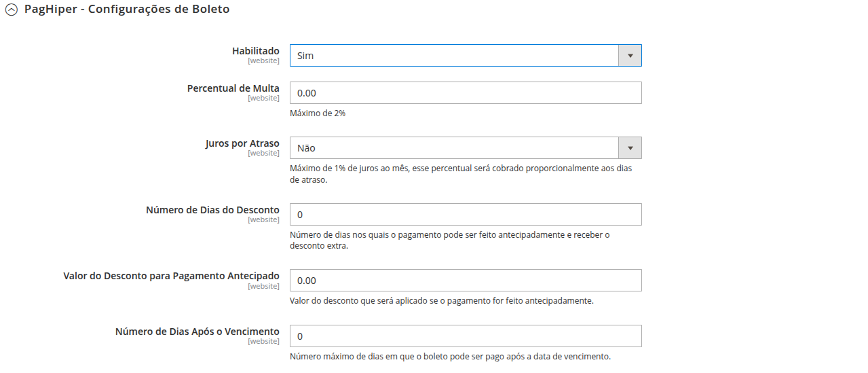
Task: Click the 'Número máximo de dias' boleto note
Action: tap(451, 356)
